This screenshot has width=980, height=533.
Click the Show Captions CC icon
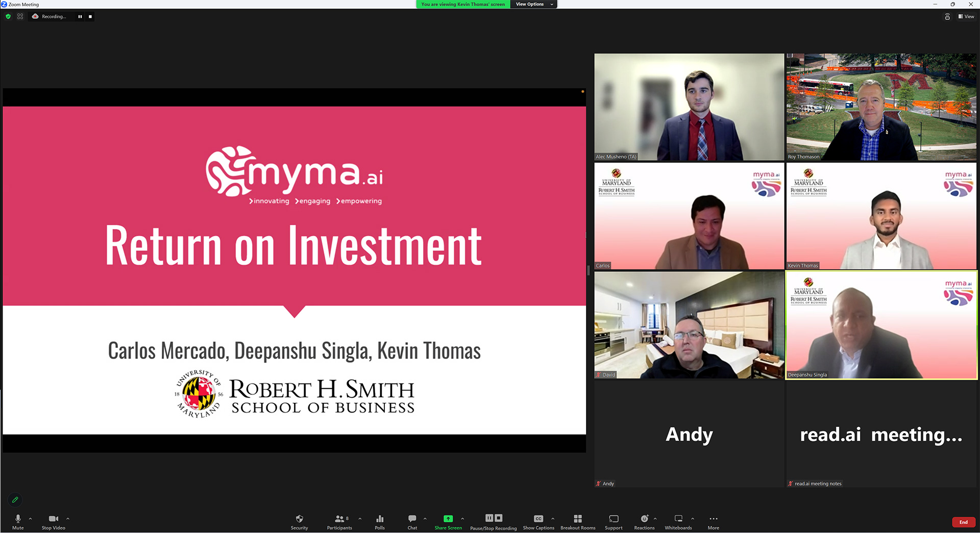click(x=538, y=519)
